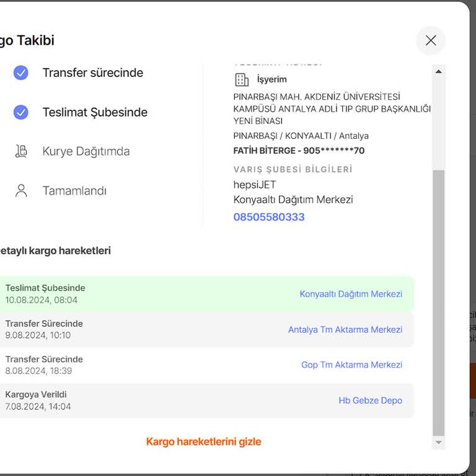Click the Kurye Dağıtımda step label
The height and width of the screenshot is (476, 476).
(x=86, y=151)
